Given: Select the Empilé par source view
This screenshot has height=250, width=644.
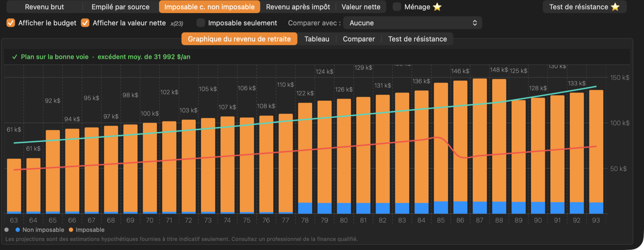Looking at the screenshot, I should 120,7.
